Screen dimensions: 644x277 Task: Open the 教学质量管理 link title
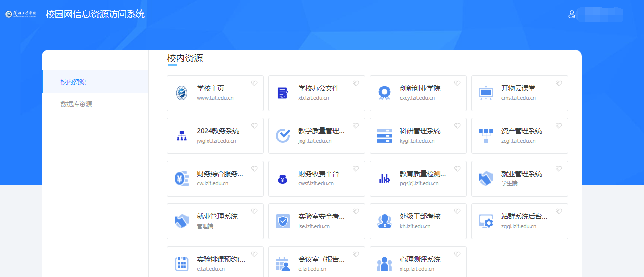click(x=321, y=131)
